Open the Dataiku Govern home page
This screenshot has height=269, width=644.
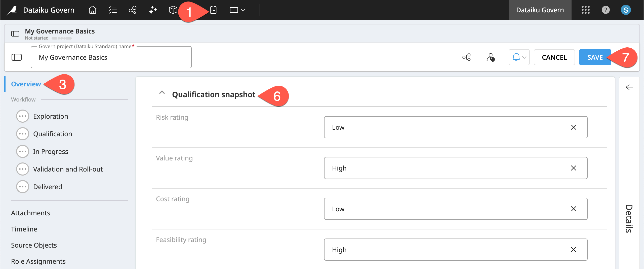point(92,10)
